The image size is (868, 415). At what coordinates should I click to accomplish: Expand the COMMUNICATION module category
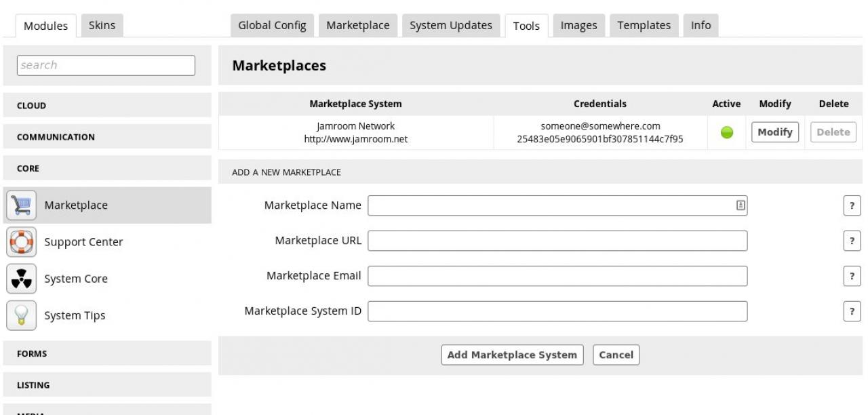tap(107, 137)
